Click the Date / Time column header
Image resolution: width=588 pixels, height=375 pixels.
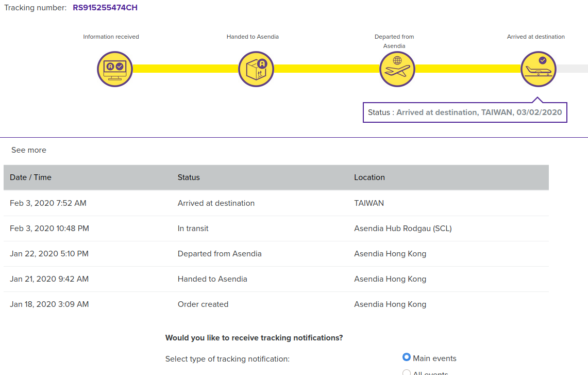(x=30, y=177)
